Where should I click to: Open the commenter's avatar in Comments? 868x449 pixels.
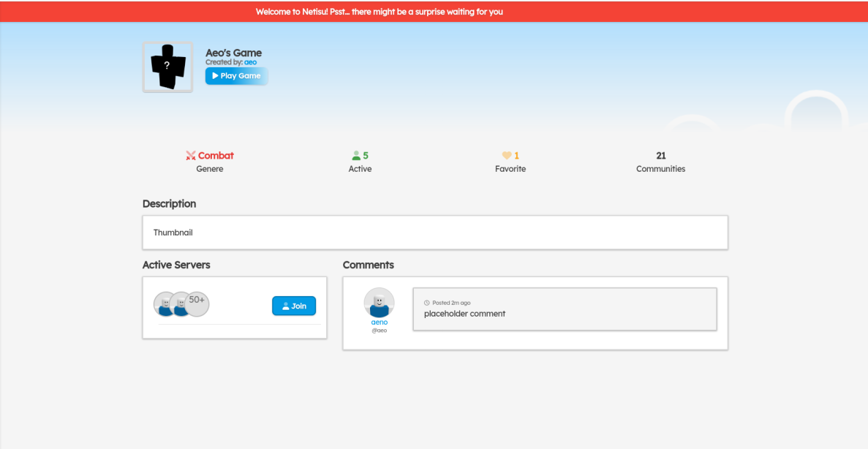tap(379, 303)
